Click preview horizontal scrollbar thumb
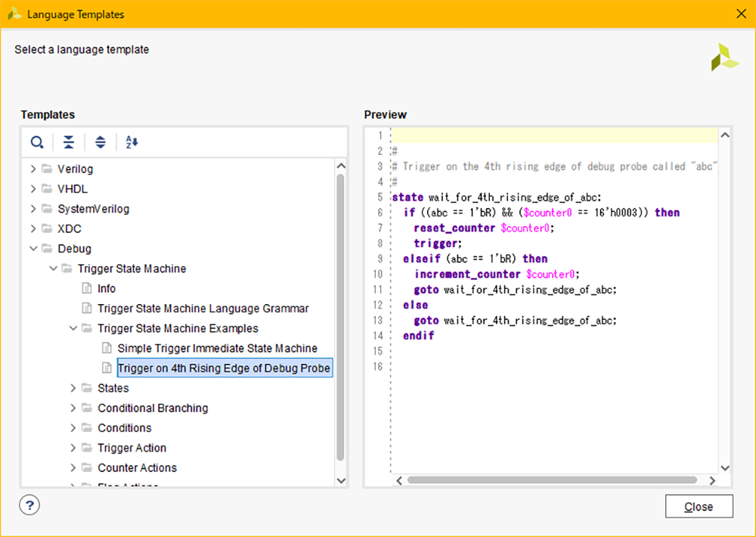This screenshot has width=756, height=537. tap(552, 480)
